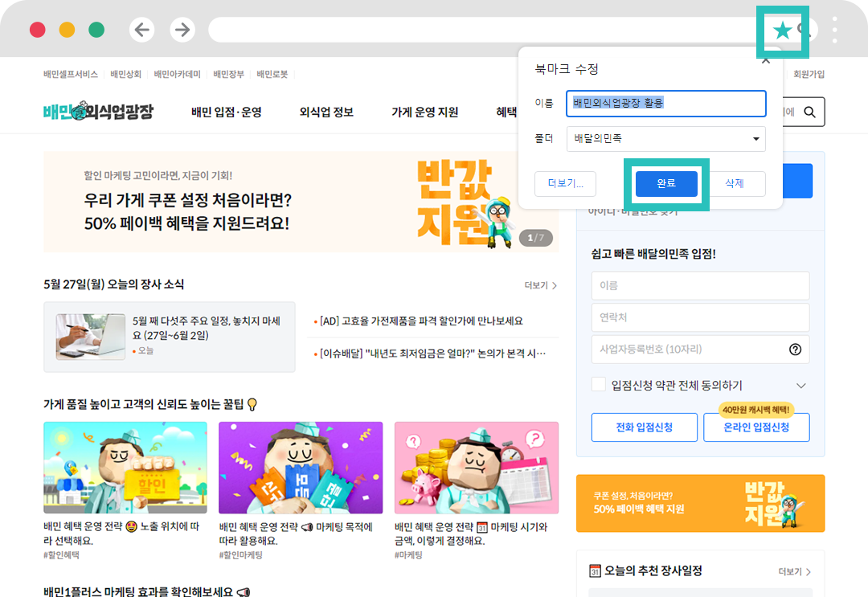Click 전화 입점신청 button

[x=645, y=427]
